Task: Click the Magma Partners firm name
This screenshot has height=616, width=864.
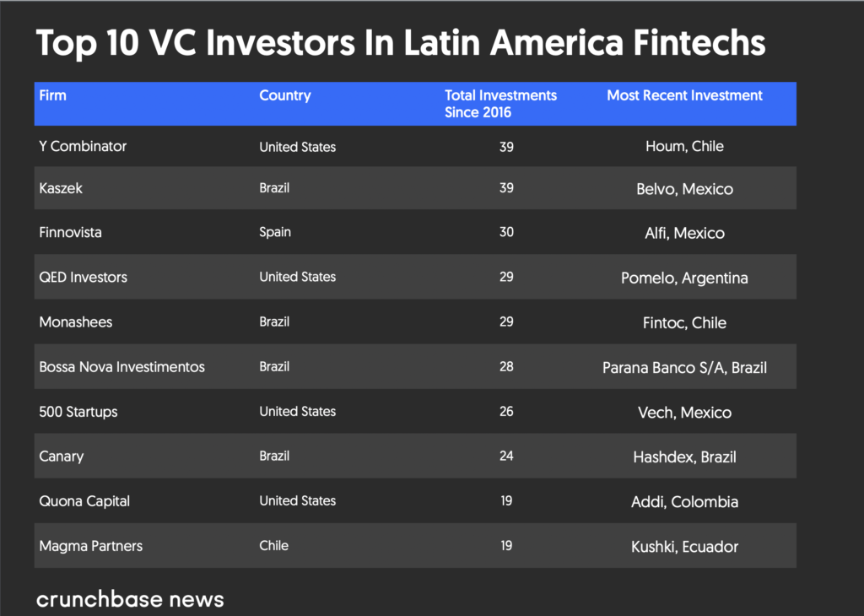Action: coord(90,546)
